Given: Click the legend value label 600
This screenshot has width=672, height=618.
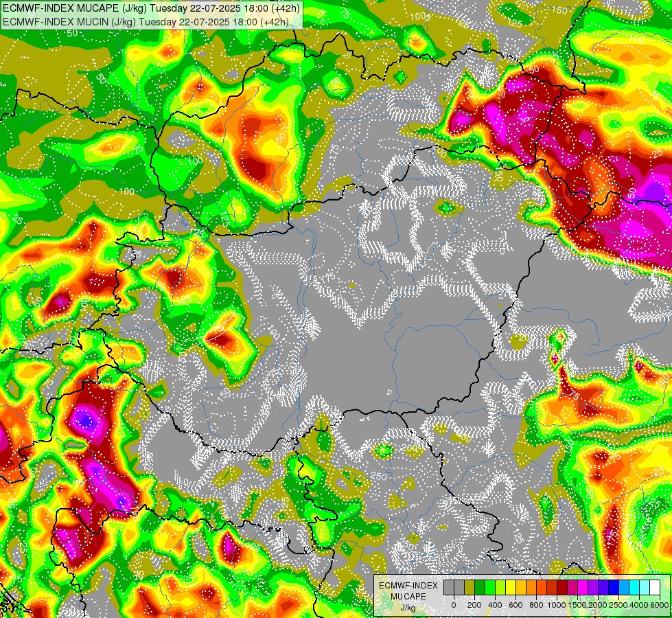Looking at the screenshot, I should [515, 605].
